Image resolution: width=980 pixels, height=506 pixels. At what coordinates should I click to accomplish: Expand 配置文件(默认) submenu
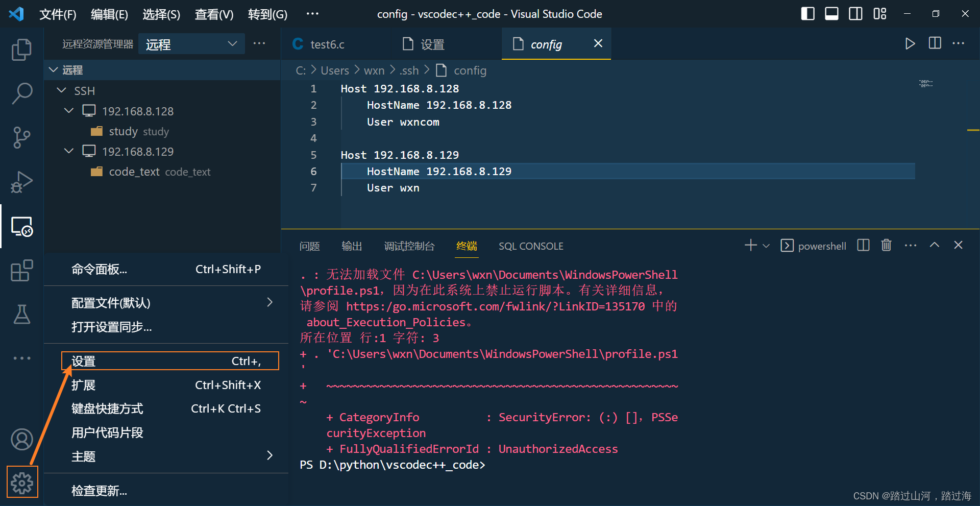click(x=166, y=303)
